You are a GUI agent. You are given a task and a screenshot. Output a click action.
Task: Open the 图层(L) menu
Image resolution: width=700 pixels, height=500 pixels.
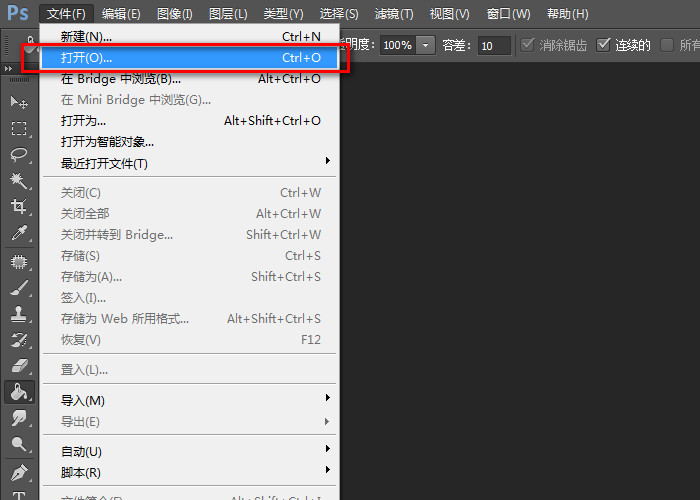(228, 14)
